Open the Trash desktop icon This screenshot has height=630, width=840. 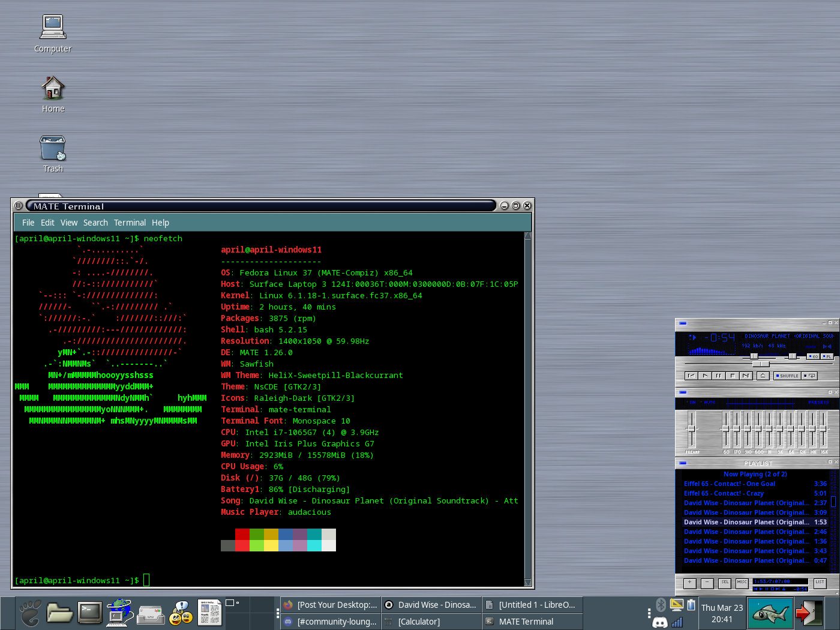(53, 154)
